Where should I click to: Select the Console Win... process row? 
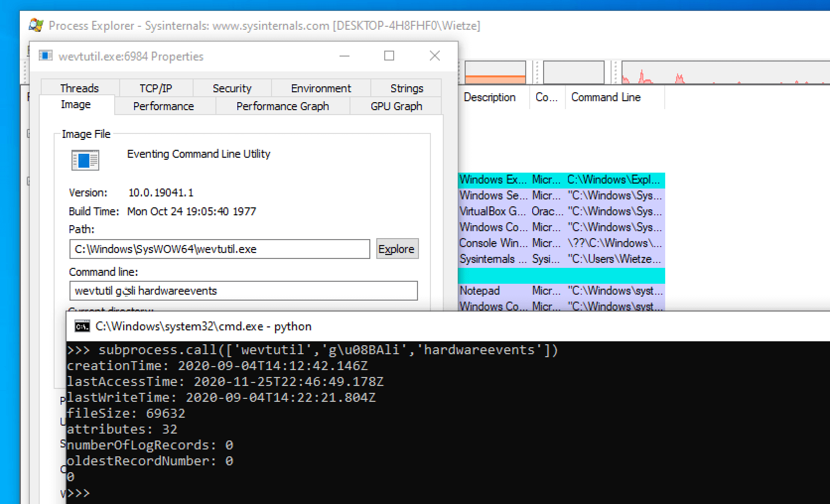(561, 243)
